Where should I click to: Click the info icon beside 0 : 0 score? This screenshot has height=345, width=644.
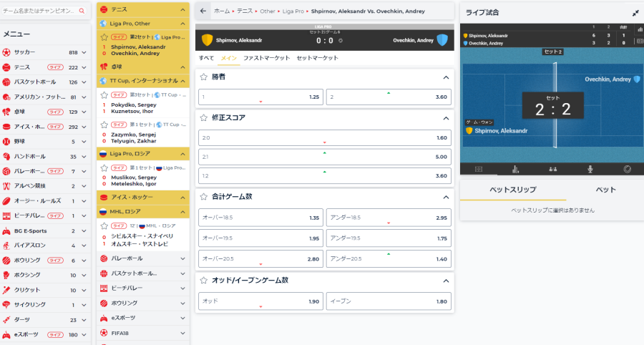coord(341,41)
